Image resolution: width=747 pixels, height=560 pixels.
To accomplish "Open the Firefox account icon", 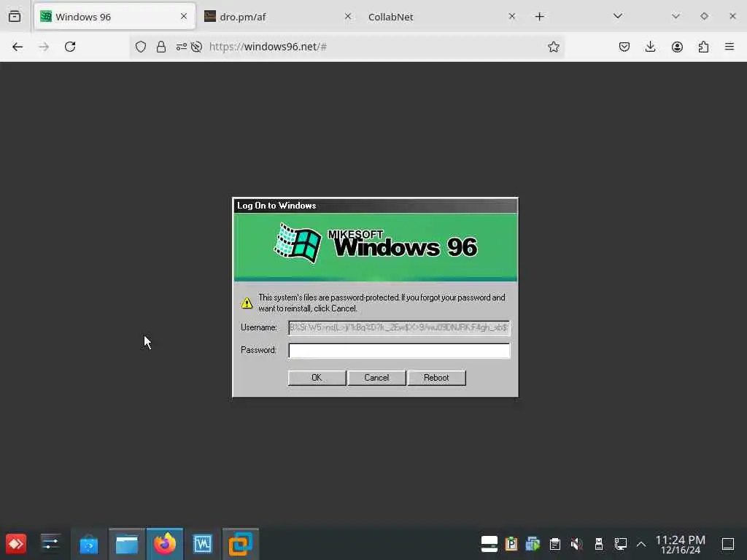I will point(677,47).
